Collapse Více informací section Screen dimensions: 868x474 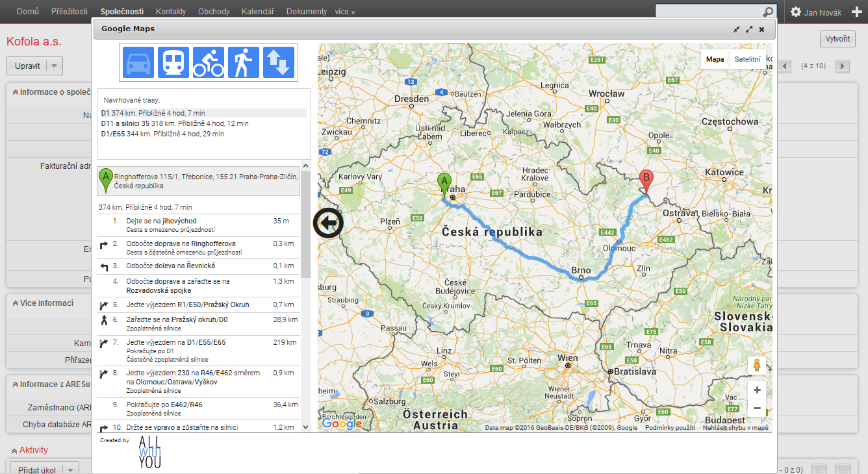coord(16,303)
